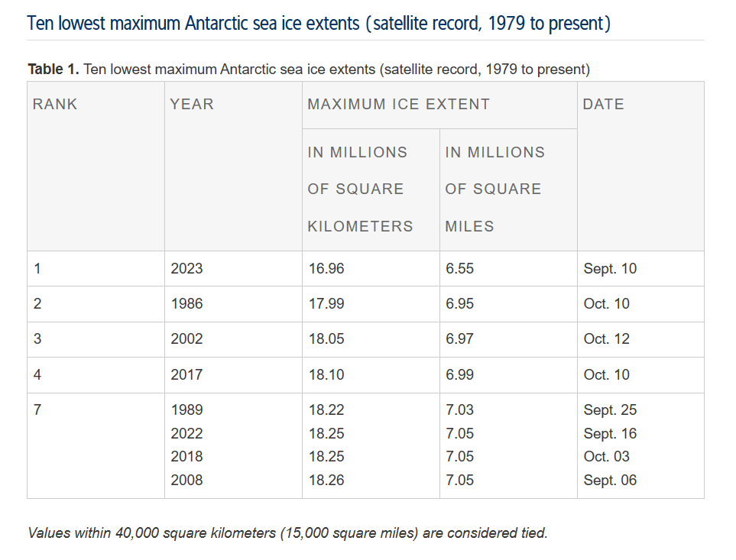Viewport: 736px width, 560px height.
Task: Select the year 2017 cell
Action: tap(186, 375)
